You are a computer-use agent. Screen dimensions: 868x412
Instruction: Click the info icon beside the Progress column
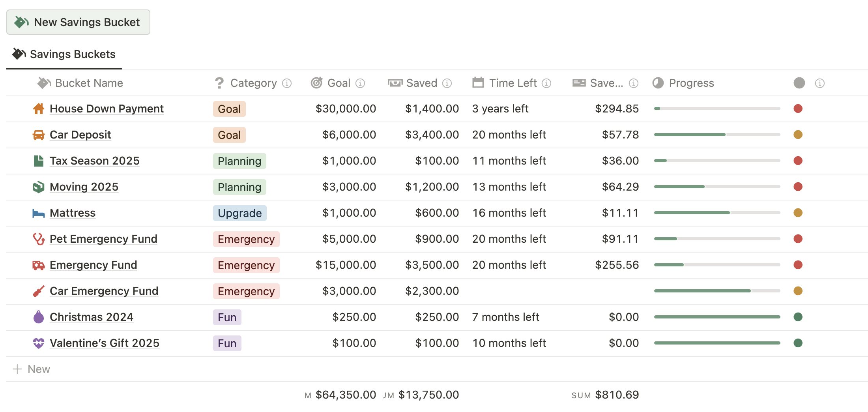click(819, 83)
